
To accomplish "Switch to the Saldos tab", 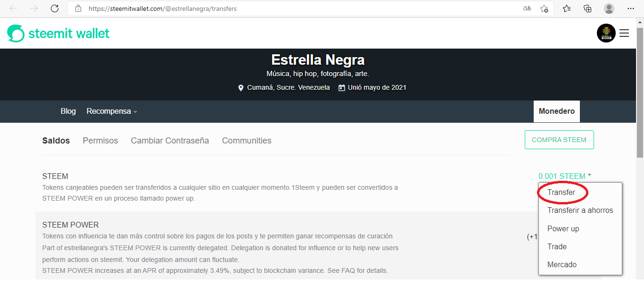I will pos(56,141).
